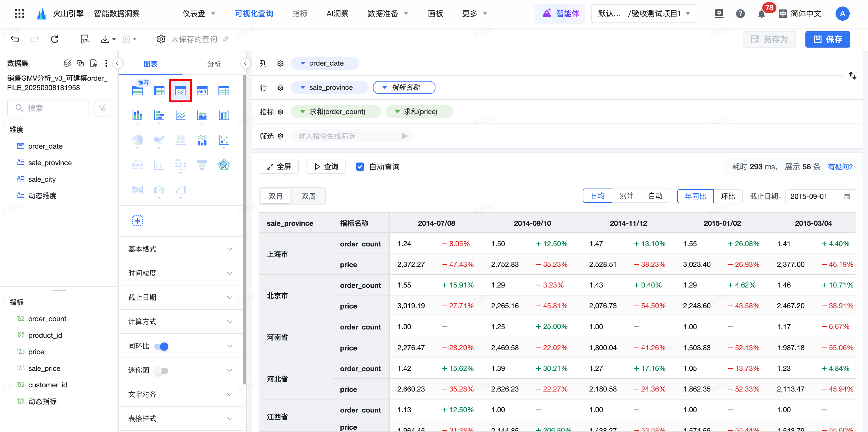Select the 环比 comparison option

tap(727, 196)
